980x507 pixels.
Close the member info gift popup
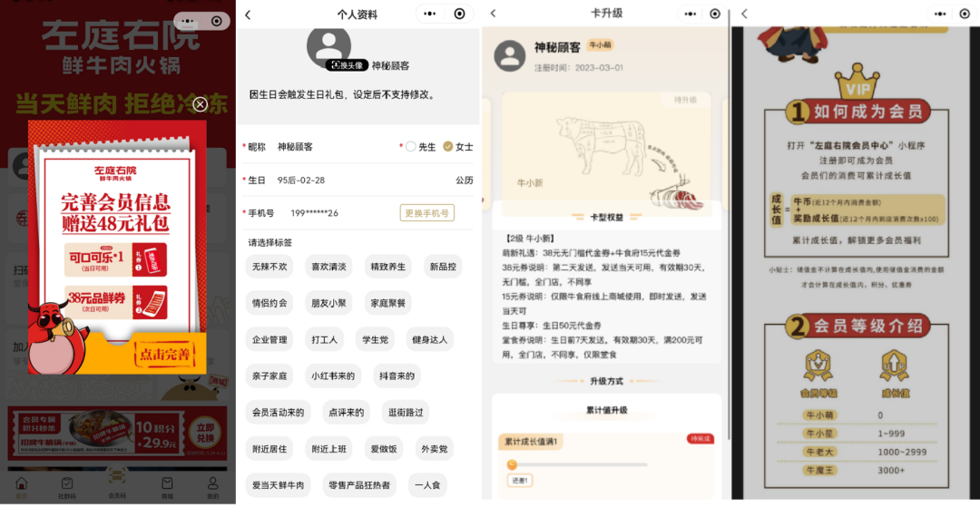tap(200, 104)
